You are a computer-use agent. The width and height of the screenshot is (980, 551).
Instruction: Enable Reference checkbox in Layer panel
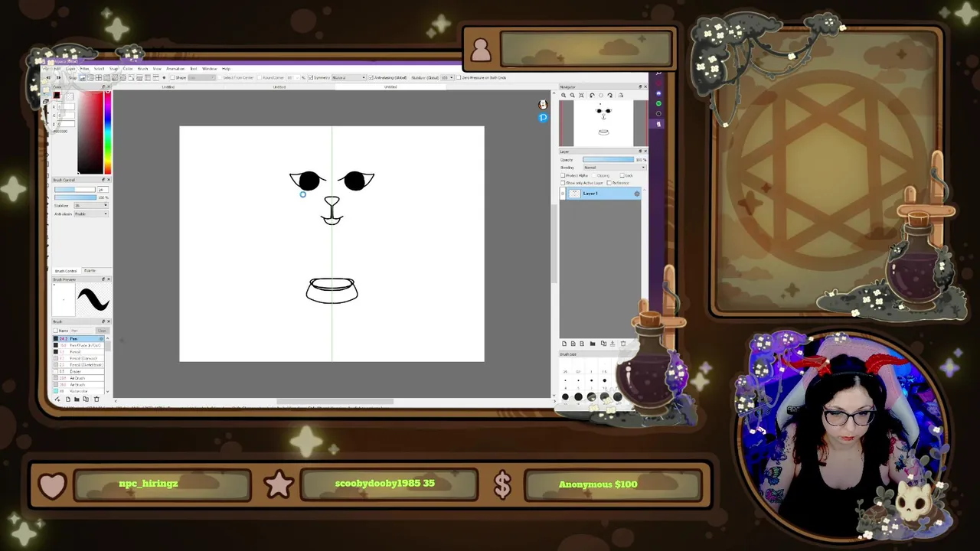coord(609,183)
